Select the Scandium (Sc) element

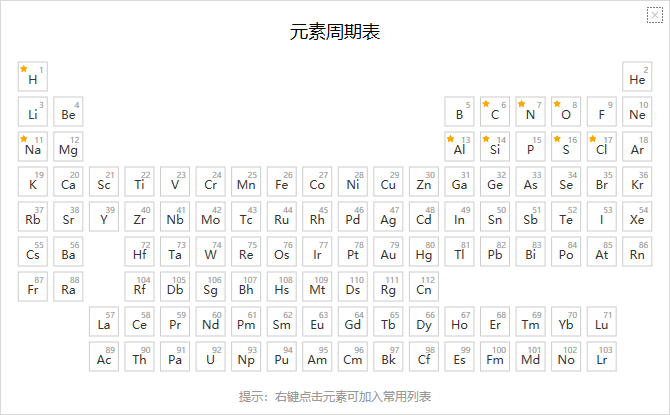coord(104,182)
